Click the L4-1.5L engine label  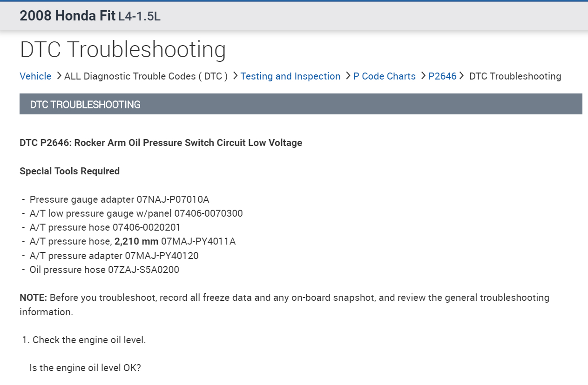[x=139, y=16]
